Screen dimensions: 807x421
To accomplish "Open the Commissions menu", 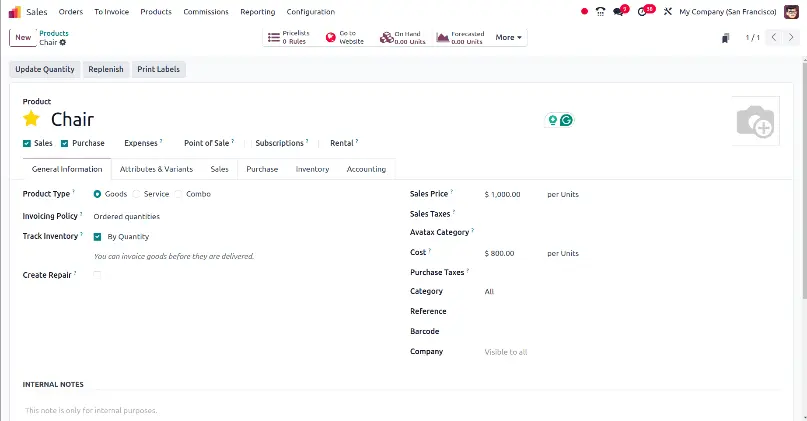I will point(206,11).
